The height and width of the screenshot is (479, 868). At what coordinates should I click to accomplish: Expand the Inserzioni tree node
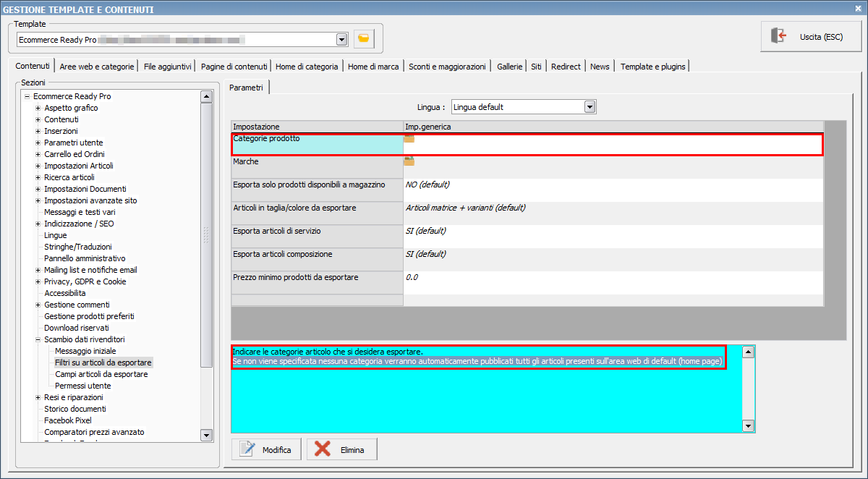pos(38,131)
